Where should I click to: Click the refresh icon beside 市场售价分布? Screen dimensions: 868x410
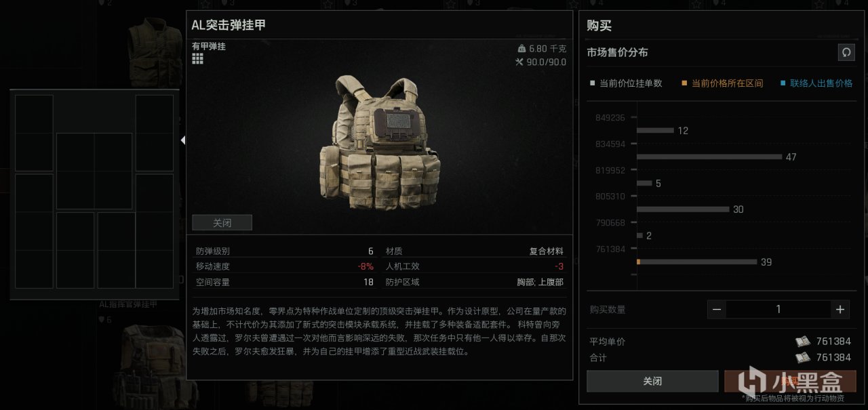[846, 52]
